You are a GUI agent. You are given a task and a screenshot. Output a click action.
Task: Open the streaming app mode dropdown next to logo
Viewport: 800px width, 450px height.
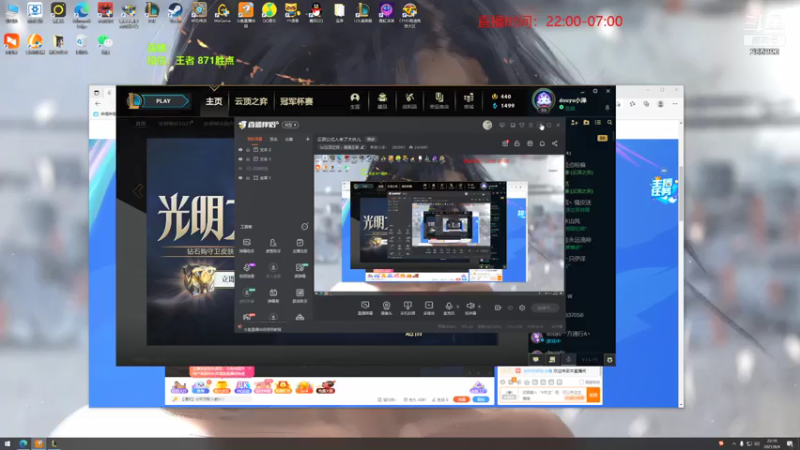(x=290, y=125)
